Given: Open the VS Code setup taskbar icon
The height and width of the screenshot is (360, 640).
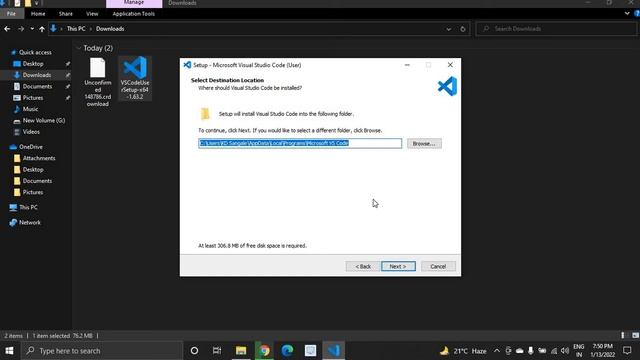Looking at the screenshot, I should coord(333,351).
